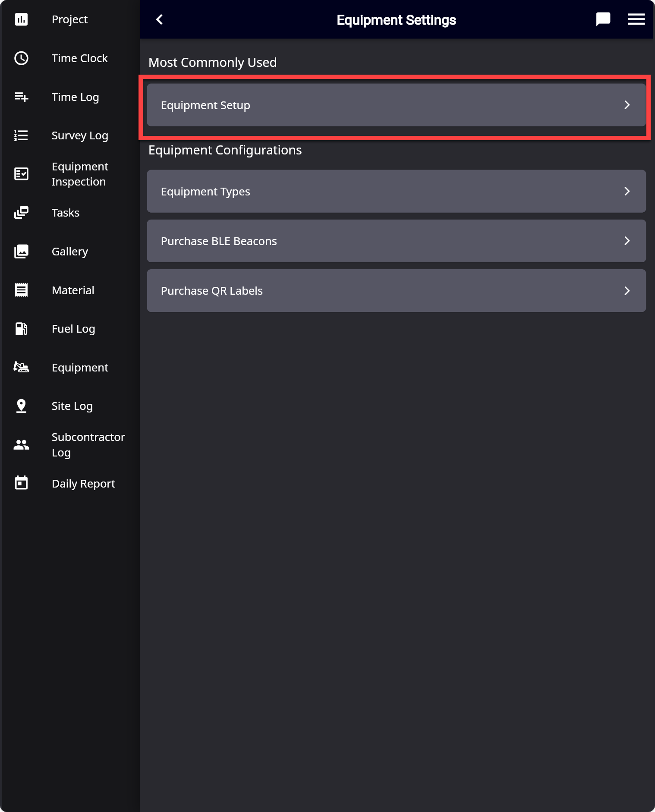Click the Project chart icon
Screen dimensions: 655x812
(x=21, y=19)
